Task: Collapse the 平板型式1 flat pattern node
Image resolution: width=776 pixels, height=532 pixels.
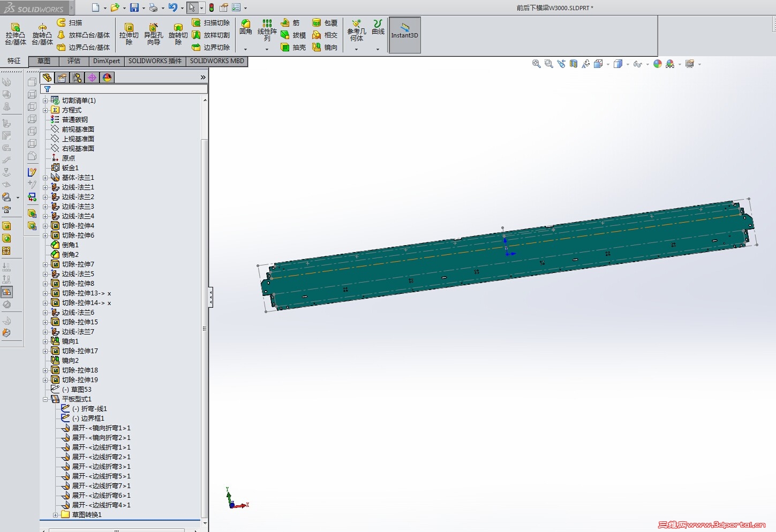Action: 46,399
